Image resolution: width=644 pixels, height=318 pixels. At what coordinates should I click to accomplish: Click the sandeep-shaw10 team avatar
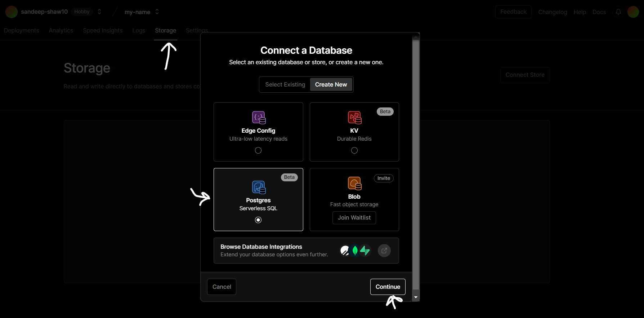pos(12,12)
